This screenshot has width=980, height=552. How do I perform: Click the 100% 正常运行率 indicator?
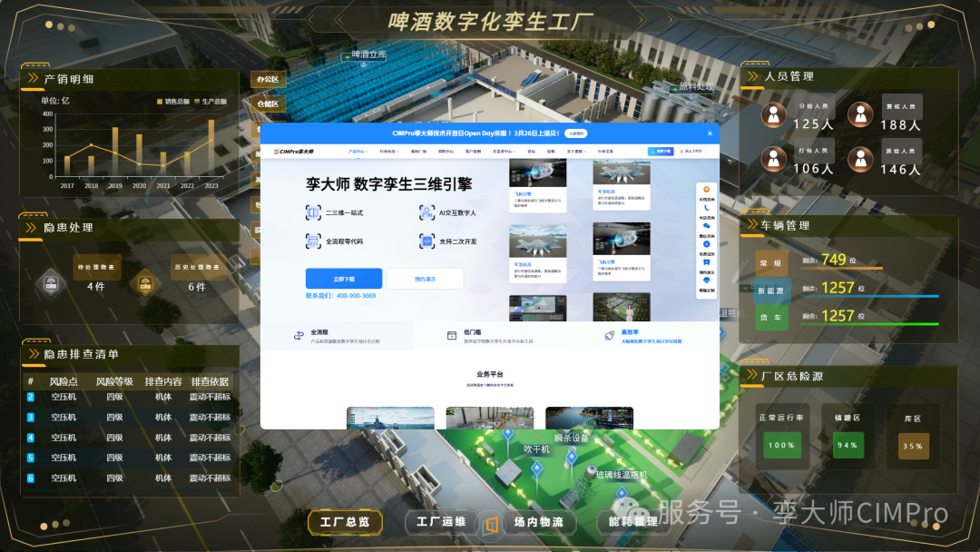(x=782, y=446)
